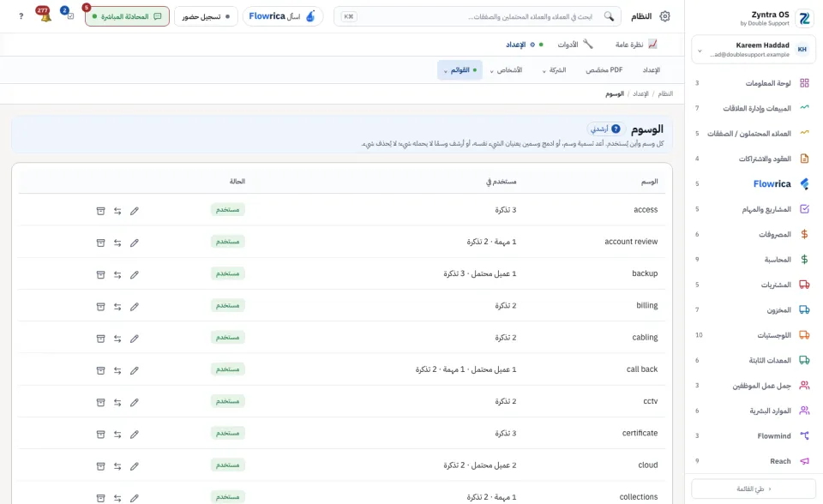Open المشاريع والمهام in sidebar
The image size is (823, 504).
752,209
